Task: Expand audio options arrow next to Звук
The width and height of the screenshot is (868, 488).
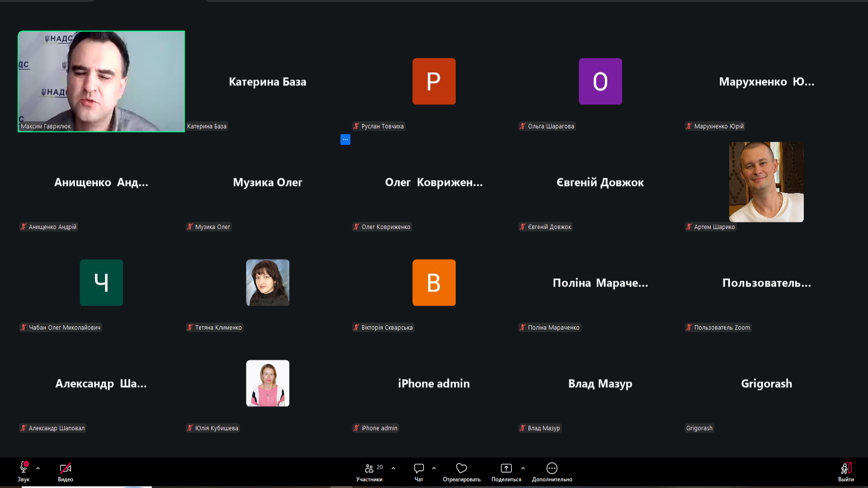Action: [38, 469]
